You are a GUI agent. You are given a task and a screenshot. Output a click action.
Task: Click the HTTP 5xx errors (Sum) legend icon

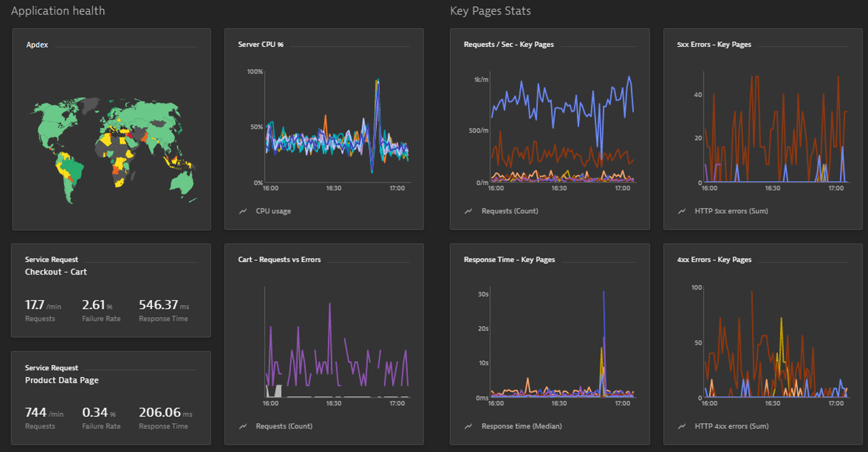coord(680,211)
